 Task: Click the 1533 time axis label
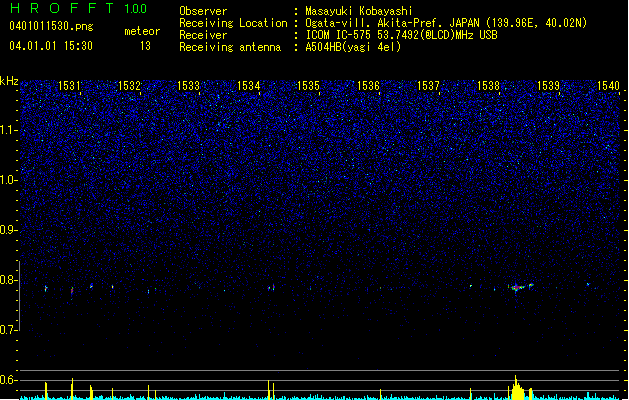click(189, 86)
